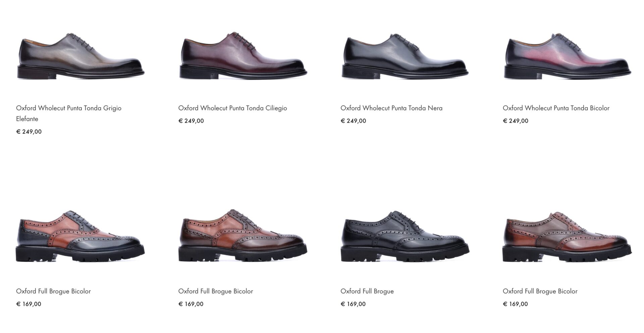This screenshot has width=644, height=333.
Task: Click the Oxford Wholecut Punta Tonda Grigio Elefante title
Action: (x=69, y=113)
